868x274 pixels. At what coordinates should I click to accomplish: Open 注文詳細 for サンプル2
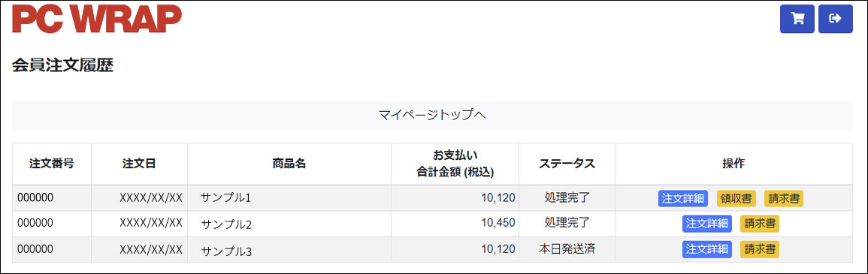(707, 224)
